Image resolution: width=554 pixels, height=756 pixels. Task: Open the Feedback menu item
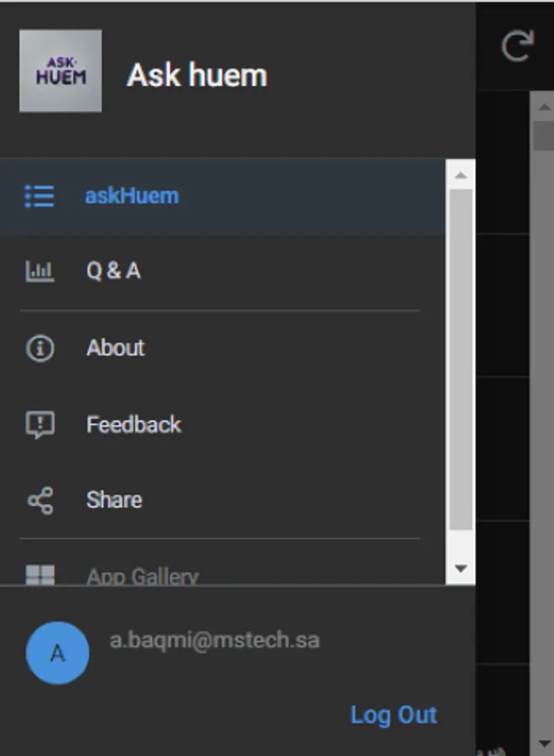tap(133, 423)
